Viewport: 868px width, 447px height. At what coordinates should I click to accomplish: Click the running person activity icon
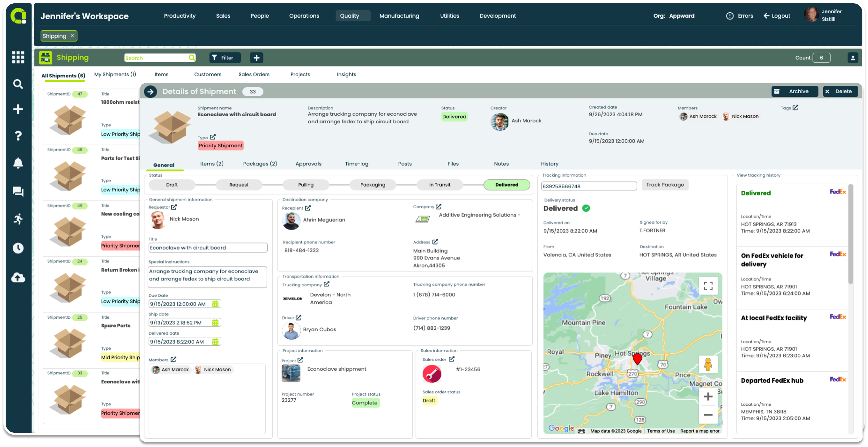click(18, 219)
